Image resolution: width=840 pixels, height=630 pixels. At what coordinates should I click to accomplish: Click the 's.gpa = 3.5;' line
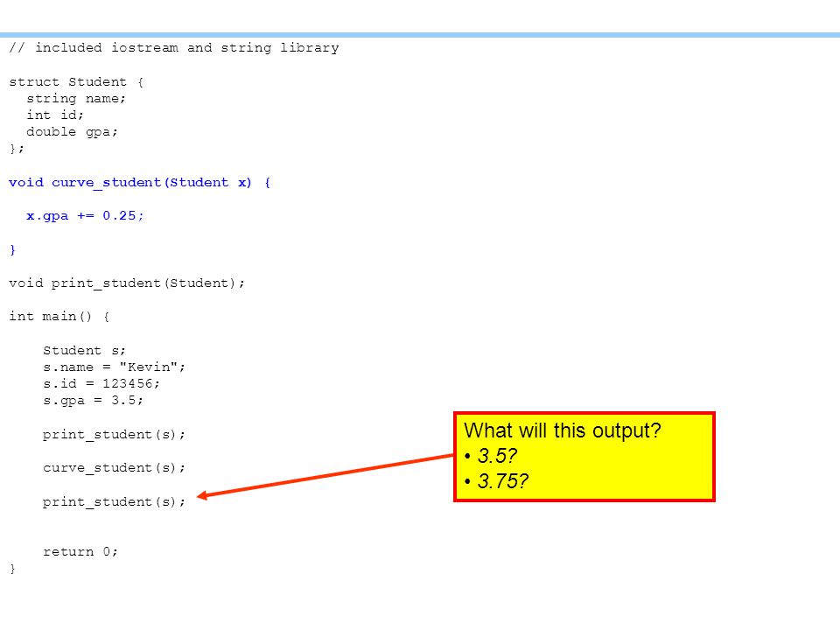click(94, 400)
